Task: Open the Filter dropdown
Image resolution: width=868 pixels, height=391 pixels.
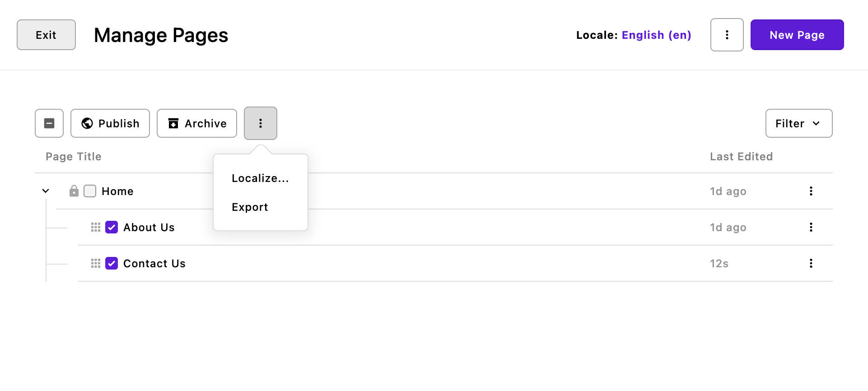Action: (799, 123)
